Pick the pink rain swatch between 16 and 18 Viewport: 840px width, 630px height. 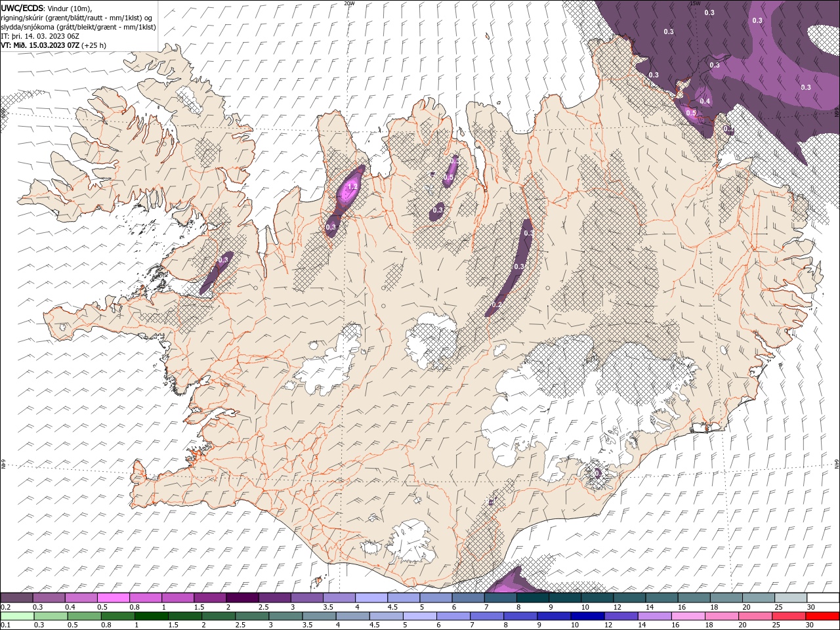click(688, 616)
